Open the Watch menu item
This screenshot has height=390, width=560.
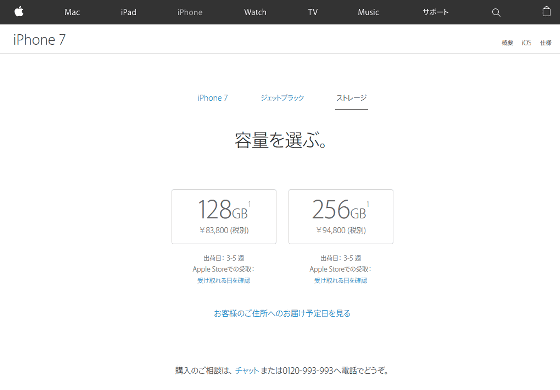(x=255, y=12)
